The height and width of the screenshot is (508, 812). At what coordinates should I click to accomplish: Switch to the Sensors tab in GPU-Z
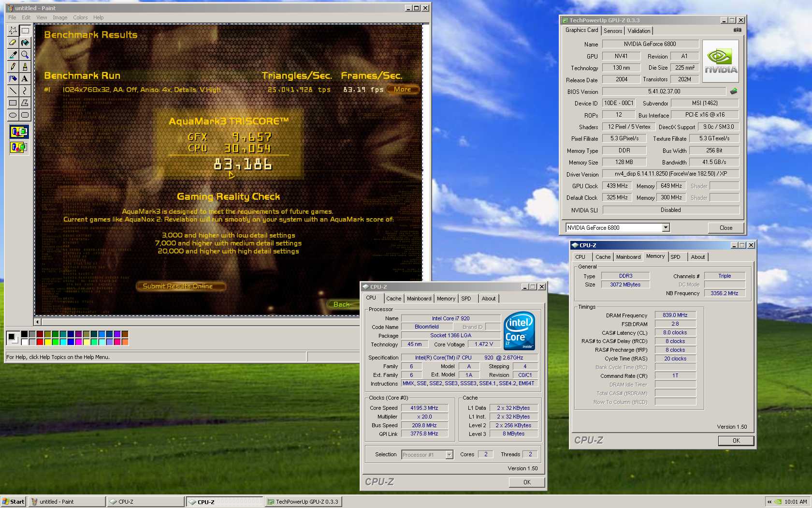613,31
